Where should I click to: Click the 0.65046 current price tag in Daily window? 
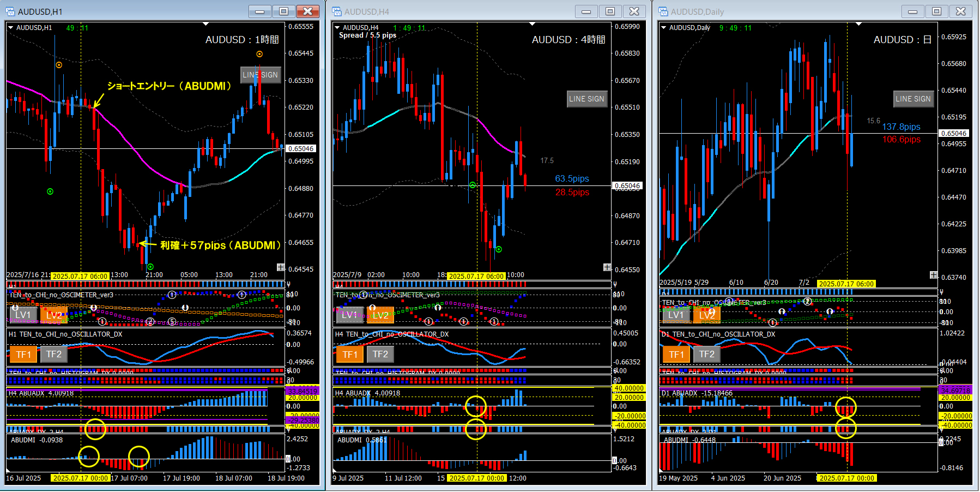click(x=954, y=133)
